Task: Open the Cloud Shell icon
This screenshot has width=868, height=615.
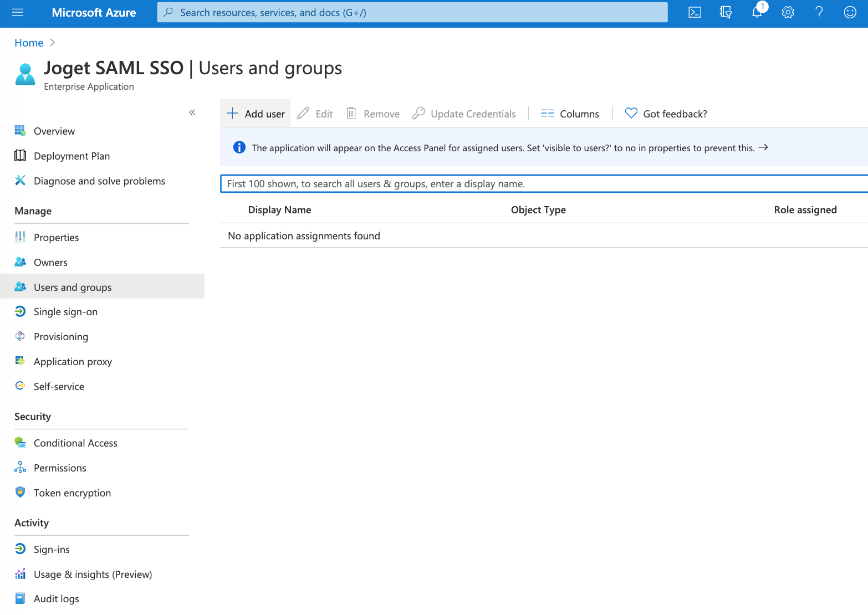Action: pos(695,12)
